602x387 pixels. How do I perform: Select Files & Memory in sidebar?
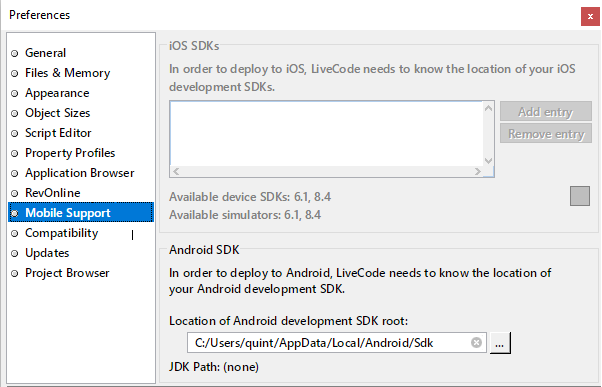pos(67,73)
